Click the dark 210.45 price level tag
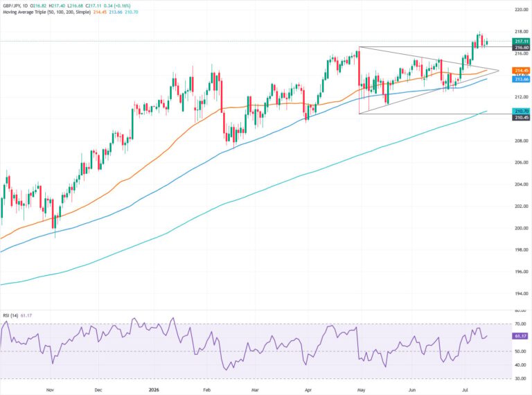532x395 pixels. point(521,117)
